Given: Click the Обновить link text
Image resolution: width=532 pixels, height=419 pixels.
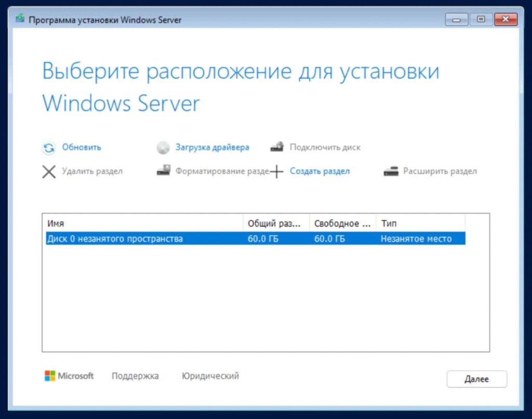Looking at the screenshot, I should pyautogui.click(x=82, y=147).
